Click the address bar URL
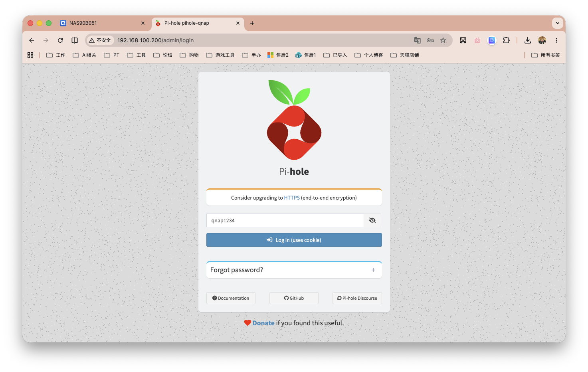Screen dimensions: 588x372 (155, 40)
